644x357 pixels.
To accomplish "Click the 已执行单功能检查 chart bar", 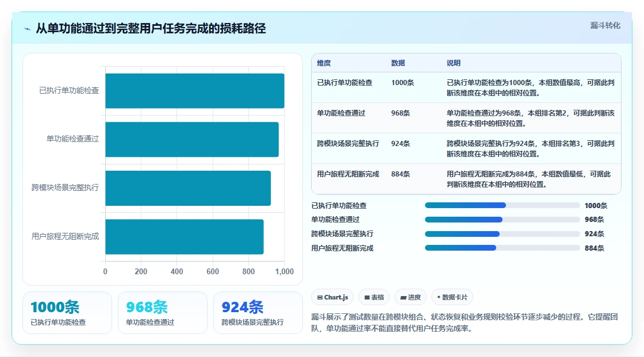I will point(195,91).
